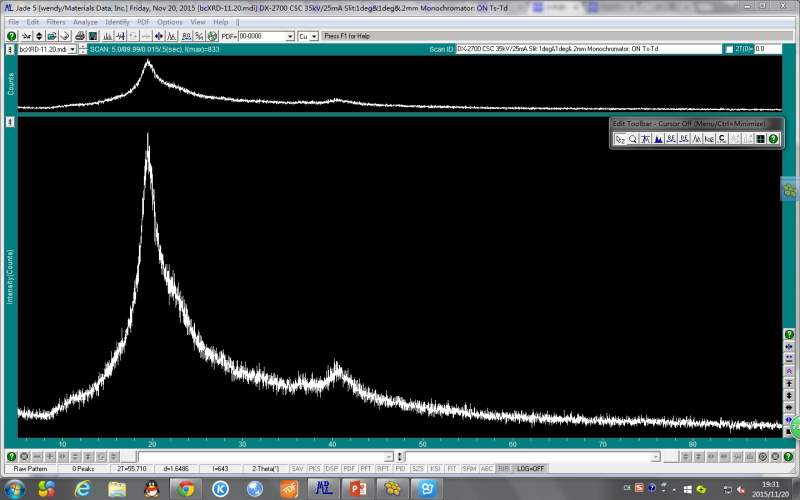This screenshot has height=500, width=800.
Task: Open the Help menu
Action: coord(220,22)
